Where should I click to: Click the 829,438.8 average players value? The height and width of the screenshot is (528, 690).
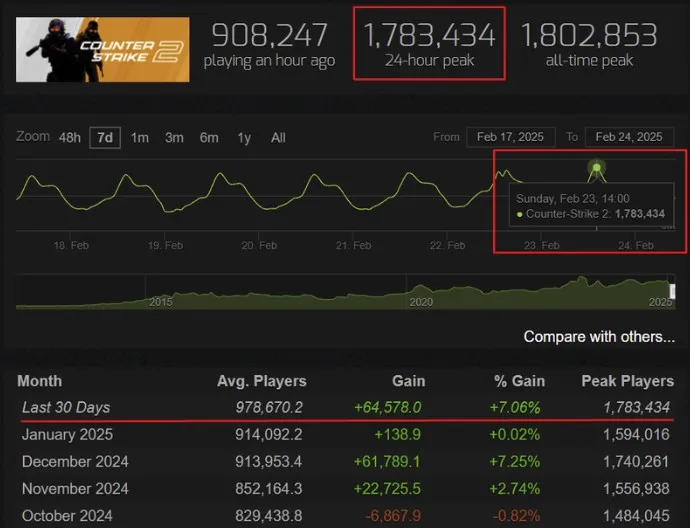point(269,516)
